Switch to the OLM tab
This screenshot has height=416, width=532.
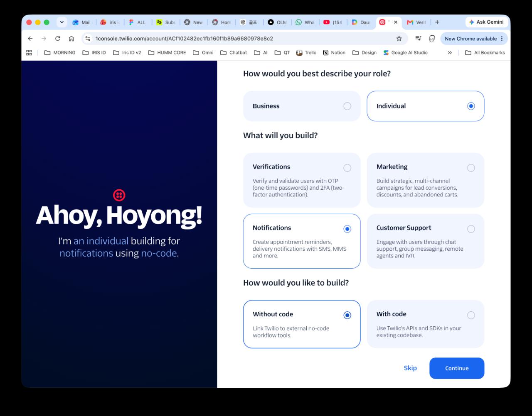click(277, 22)
